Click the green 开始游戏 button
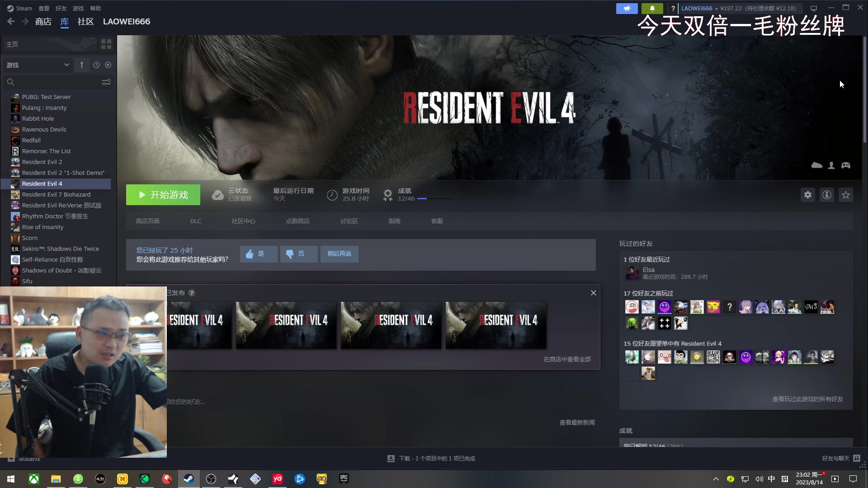The width and height of the screenshot is (868, 488). coord(163,195)
